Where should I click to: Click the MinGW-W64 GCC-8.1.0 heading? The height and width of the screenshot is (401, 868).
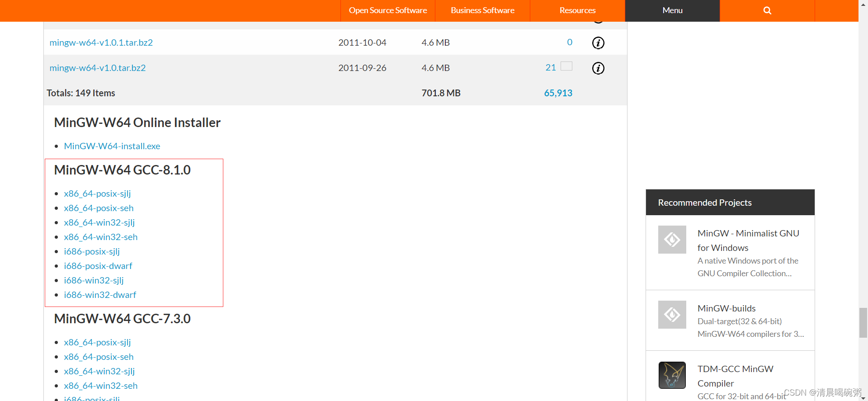point(122,170)
